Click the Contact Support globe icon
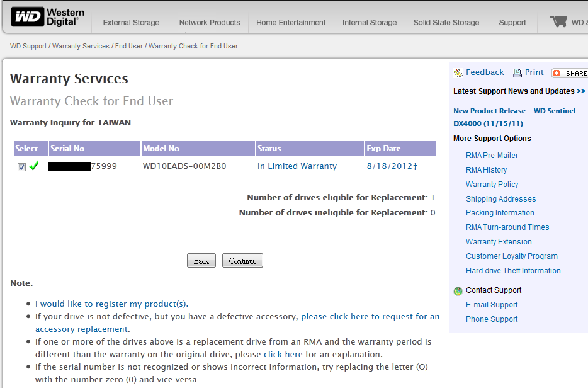 (458, 291)
